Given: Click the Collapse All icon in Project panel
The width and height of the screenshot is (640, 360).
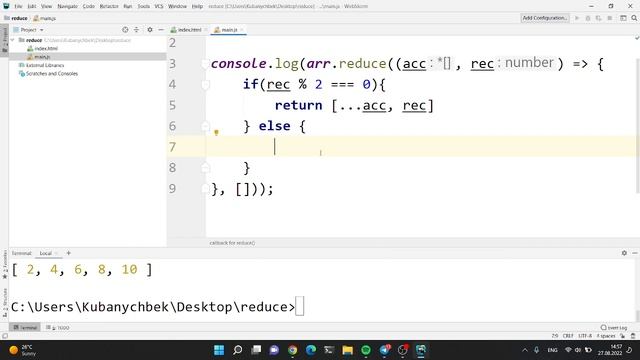Looking at the screenshot, I should [x=136, y=30].
